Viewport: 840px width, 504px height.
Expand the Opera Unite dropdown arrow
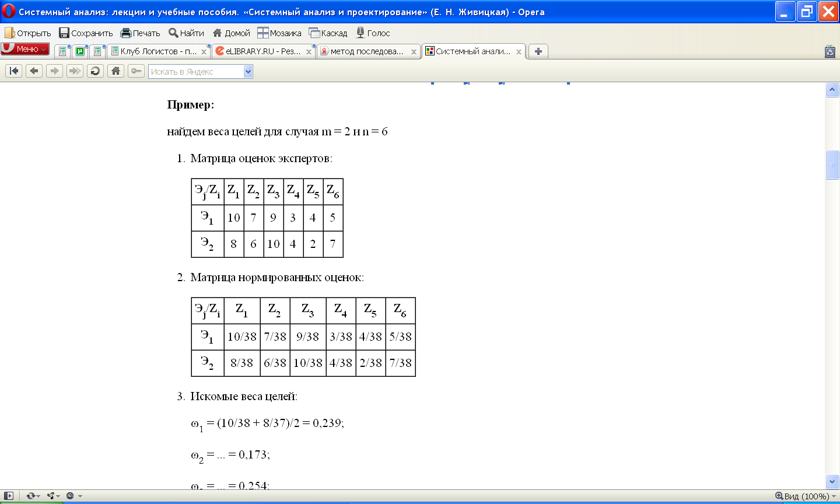click(x=58, y=496)
